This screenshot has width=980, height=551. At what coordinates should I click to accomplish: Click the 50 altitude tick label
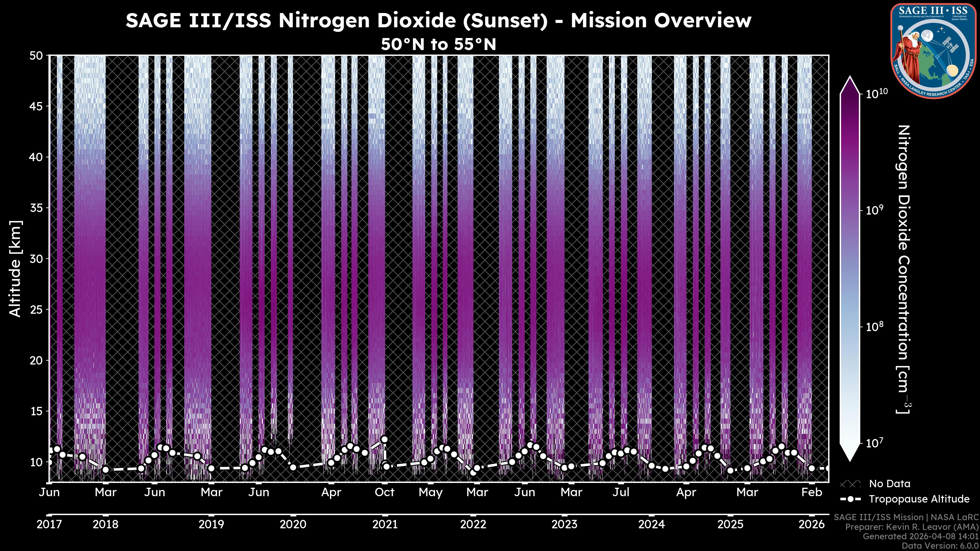(x=36, y=56)
